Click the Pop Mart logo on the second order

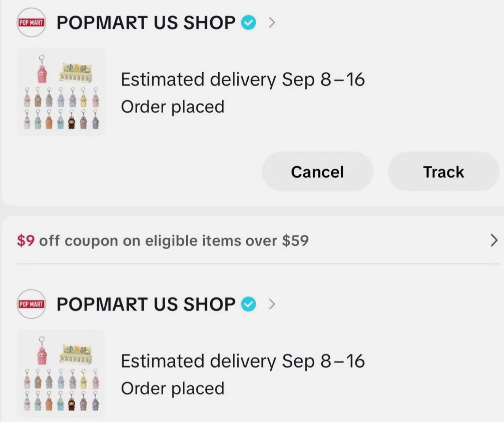pos(31,304)
